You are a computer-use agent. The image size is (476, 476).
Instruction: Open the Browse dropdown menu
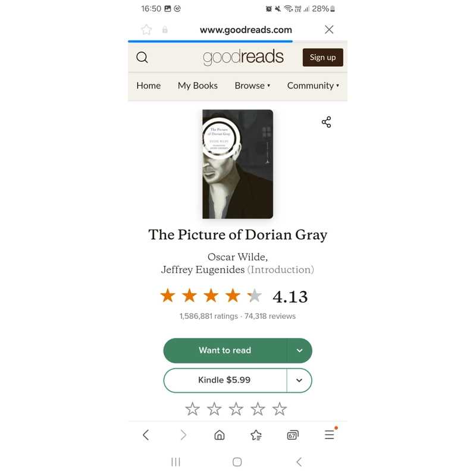[x=252, y=86]
